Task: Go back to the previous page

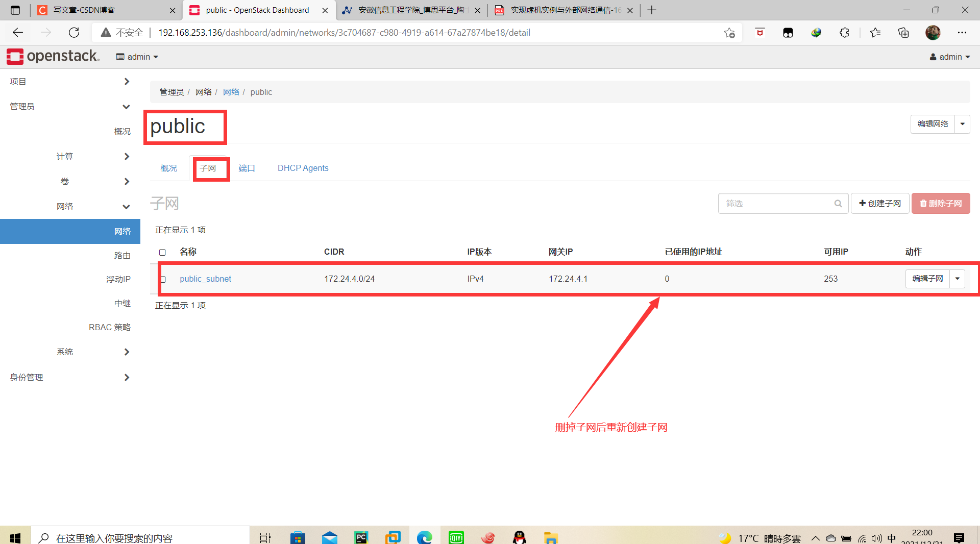Action: pyautogui.click(x=18, y=33)
